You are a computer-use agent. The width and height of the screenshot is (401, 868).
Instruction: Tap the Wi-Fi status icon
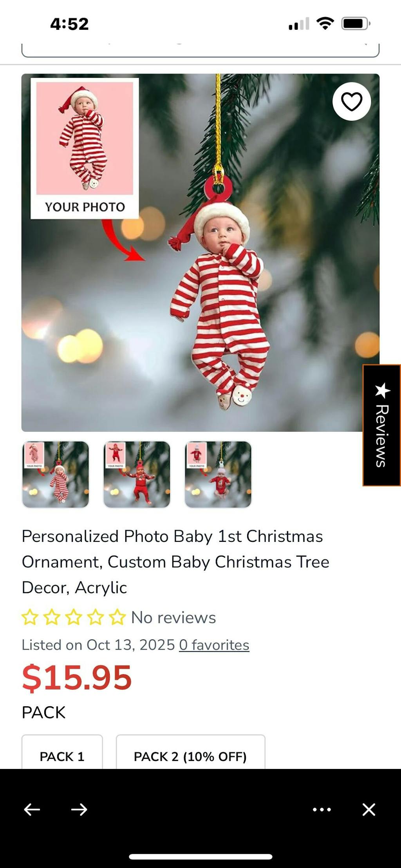325,23
